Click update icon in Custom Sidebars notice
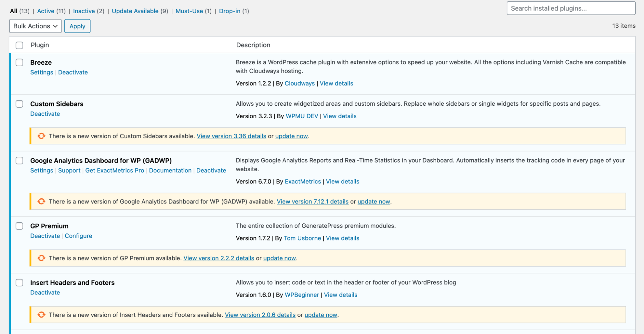Image resolution: width=644 pixels, height=334 pixels. [x=41, y=136]
